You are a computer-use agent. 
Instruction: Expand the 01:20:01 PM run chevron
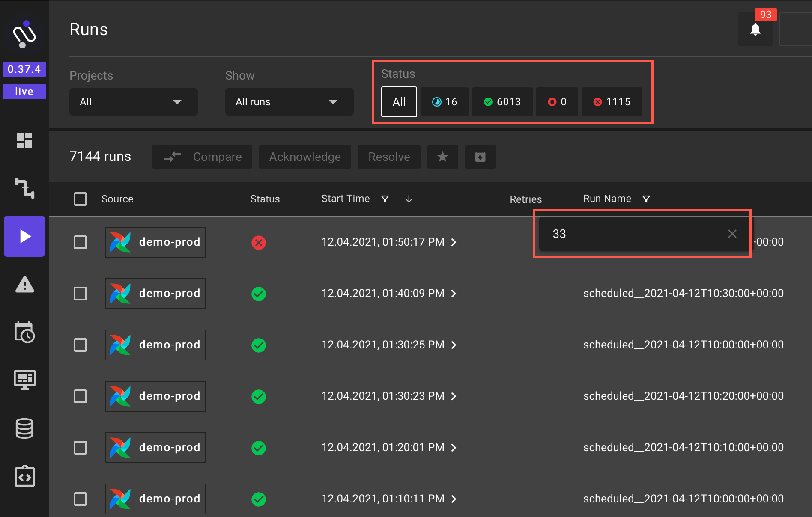pos(454,448)
